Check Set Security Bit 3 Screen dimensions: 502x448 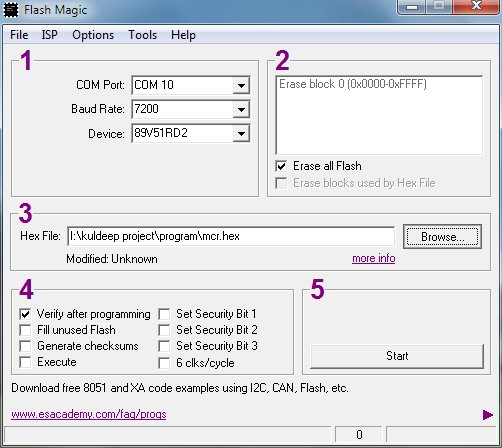[x=164, y=346]
